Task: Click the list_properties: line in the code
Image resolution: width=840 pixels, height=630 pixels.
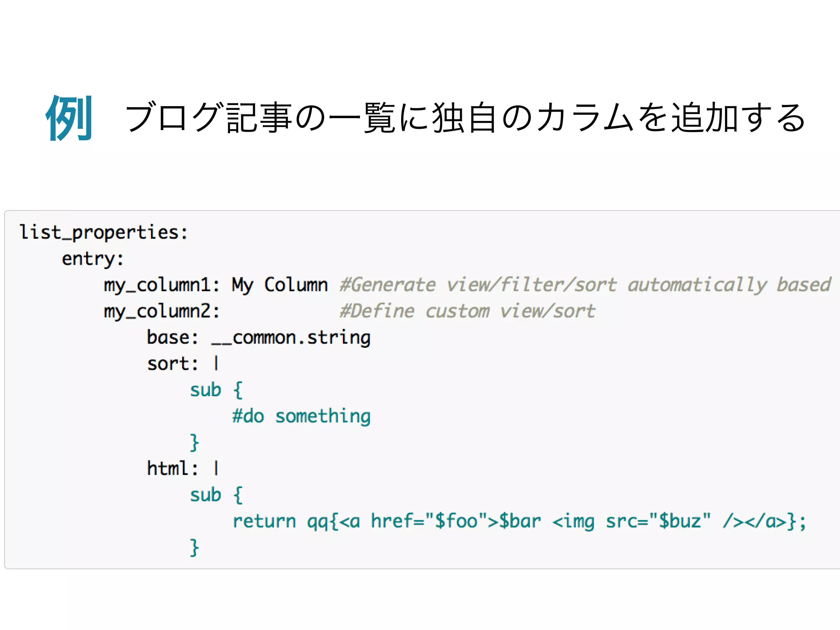Action: point(104,233)
